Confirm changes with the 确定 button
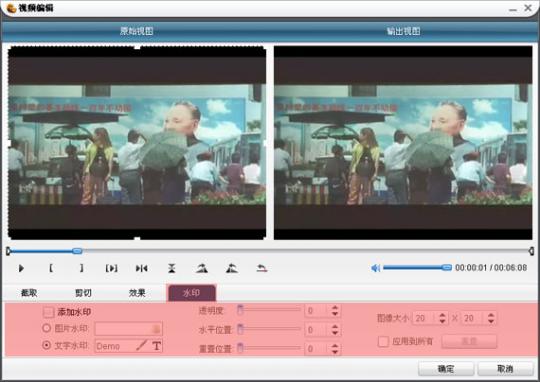 [446, 369]
